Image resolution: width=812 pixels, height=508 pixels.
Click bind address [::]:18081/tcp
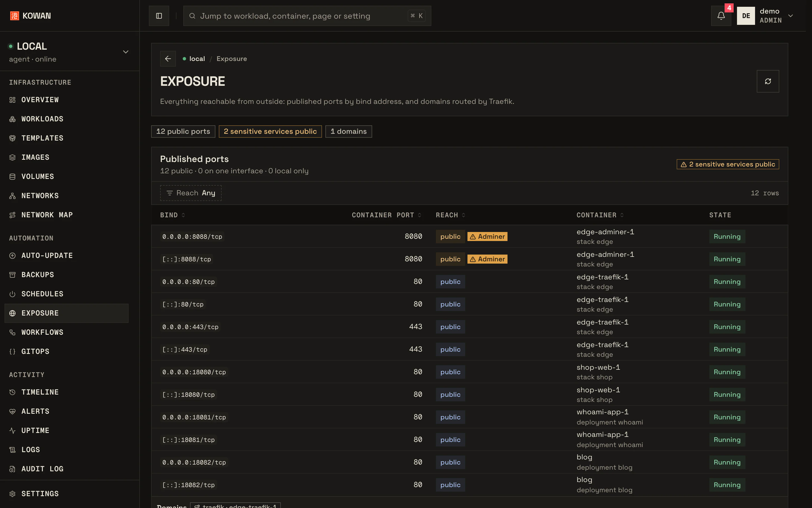point(188,440)
